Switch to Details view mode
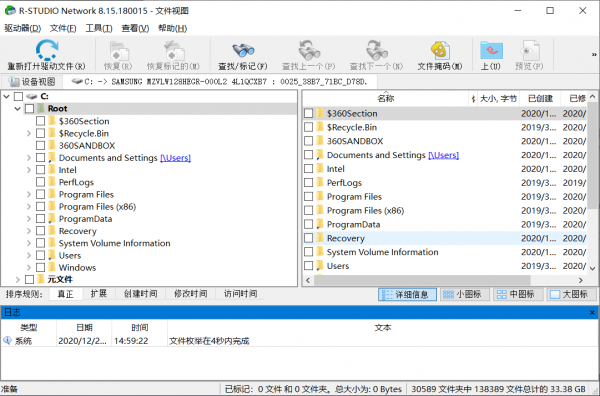The image size is (600, 396). click(408, 294)
